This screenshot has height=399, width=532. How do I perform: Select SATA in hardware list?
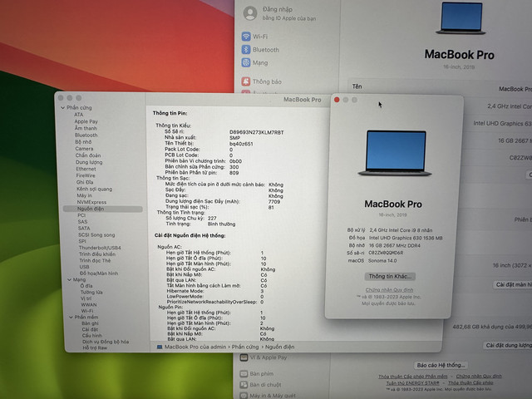[x=84, y=228]
